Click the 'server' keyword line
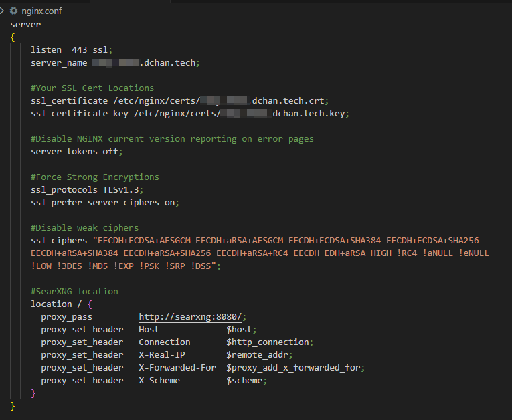 (25, 25)
